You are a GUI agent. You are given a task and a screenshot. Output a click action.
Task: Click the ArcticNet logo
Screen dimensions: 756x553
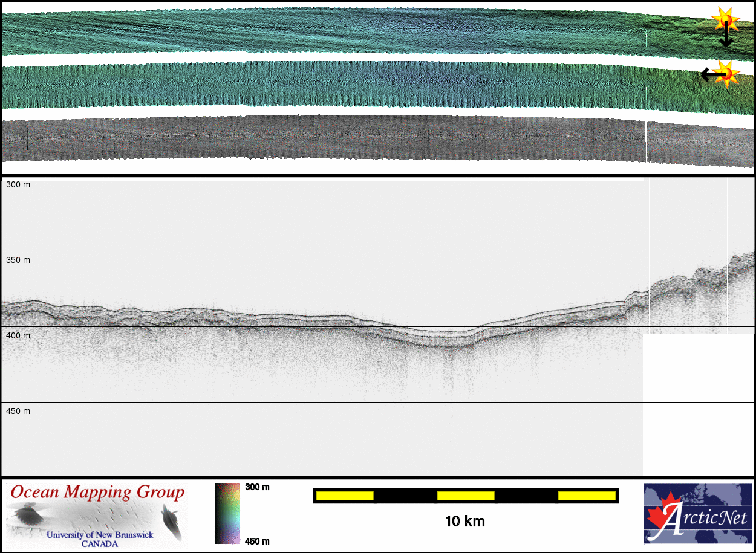(x=697, y=513)
